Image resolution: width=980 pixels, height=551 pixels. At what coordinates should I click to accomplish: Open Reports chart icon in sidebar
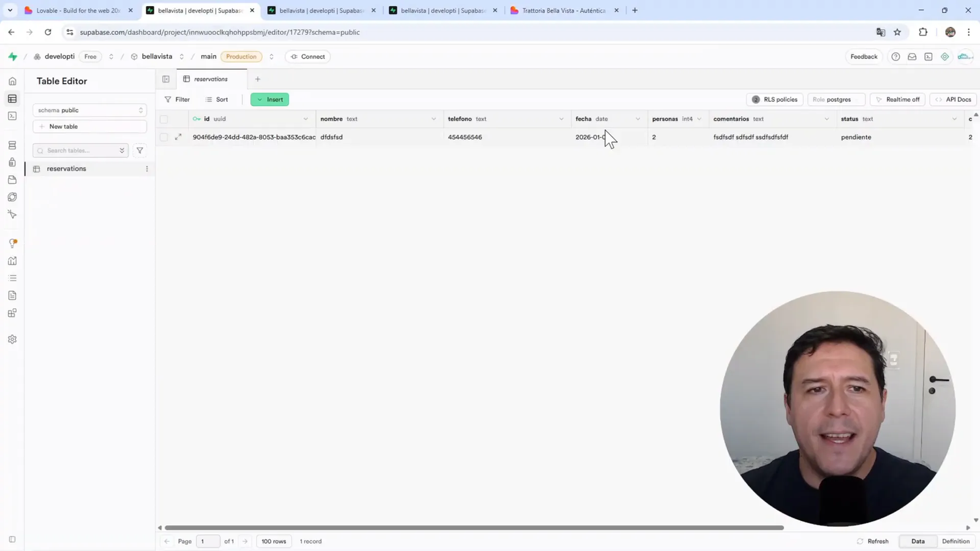pos(12,261)
